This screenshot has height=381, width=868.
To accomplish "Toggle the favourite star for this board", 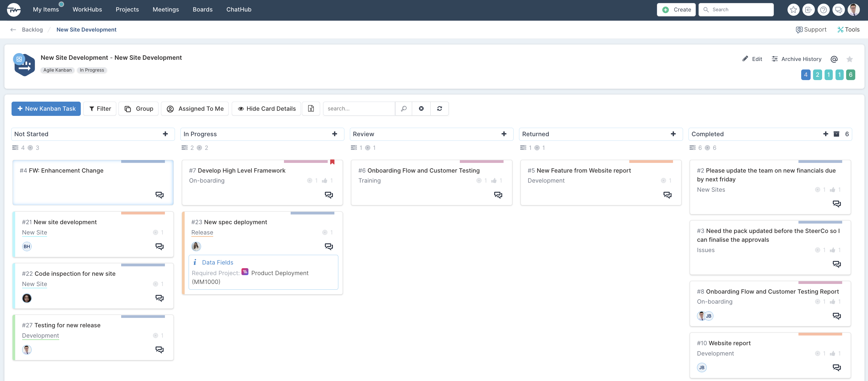I will (x=849, y=59).
